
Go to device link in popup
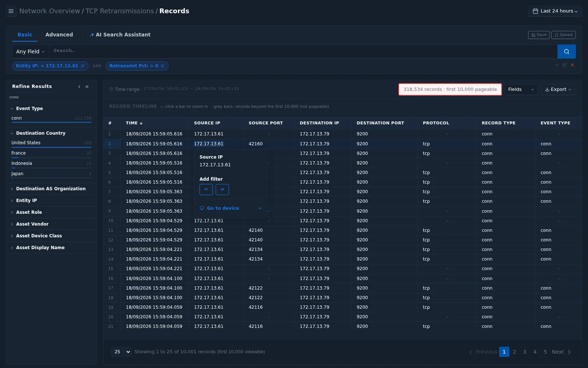pyautogui.click(x=230, y=208)
